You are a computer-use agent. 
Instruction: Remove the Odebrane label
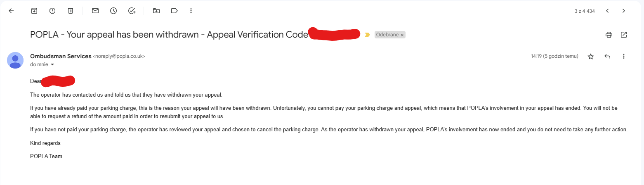click(402, 35)
